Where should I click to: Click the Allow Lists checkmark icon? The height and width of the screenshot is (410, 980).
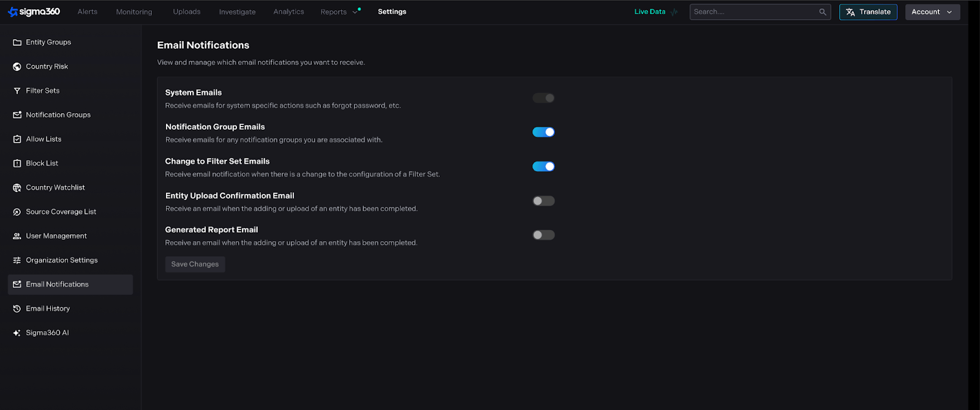click(17, 140)
